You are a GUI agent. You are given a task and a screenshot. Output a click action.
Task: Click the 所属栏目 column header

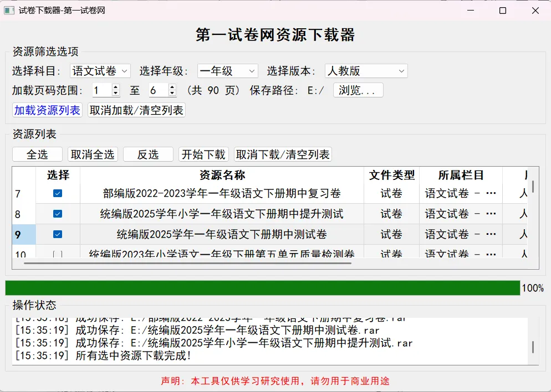[461, 175]
